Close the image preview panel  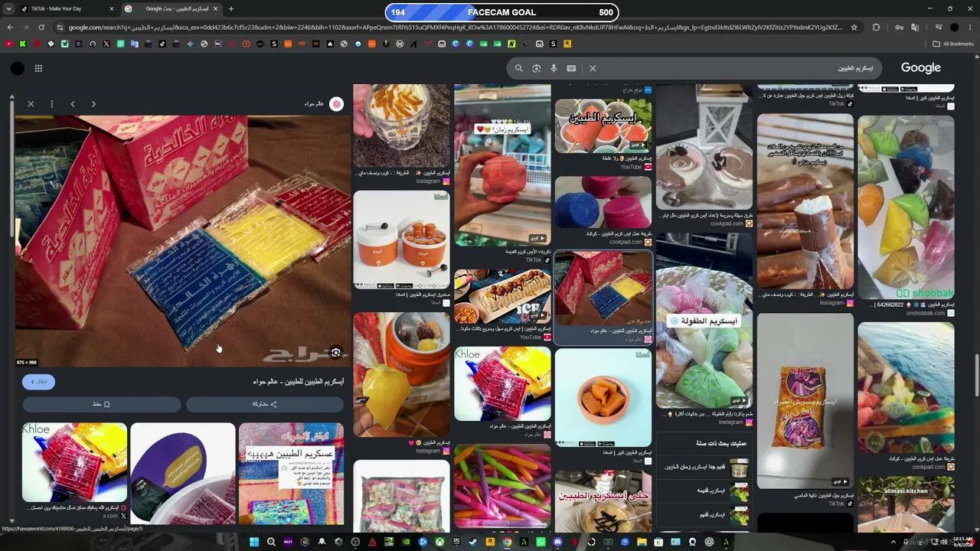[31, 104]
